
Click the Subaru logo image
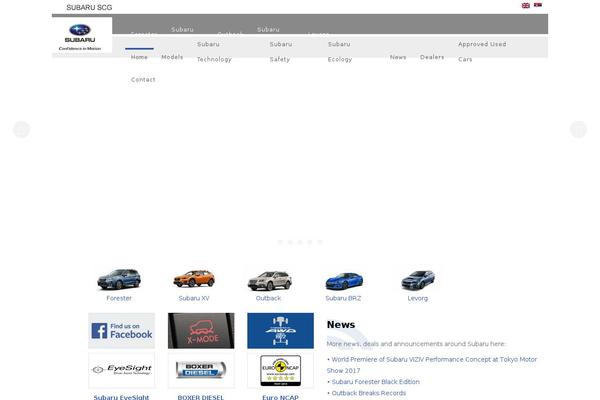point(80,37)
